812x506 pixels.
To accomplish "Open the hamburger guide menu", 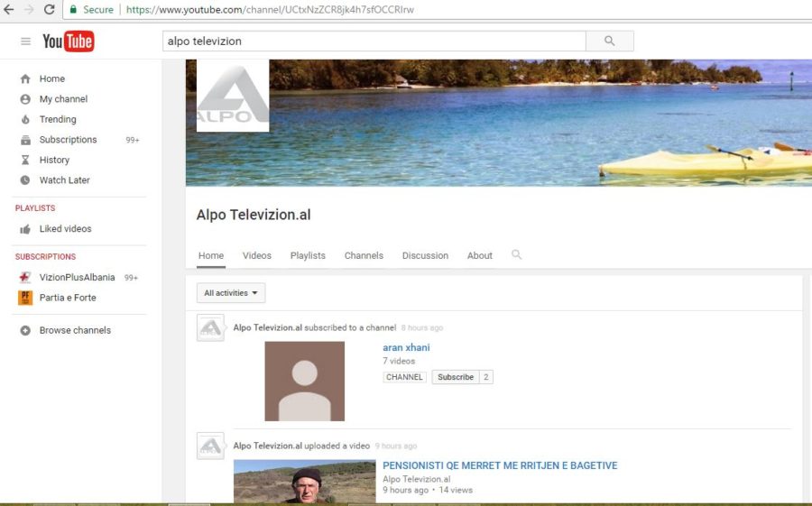I will click(x=25, y=41).
